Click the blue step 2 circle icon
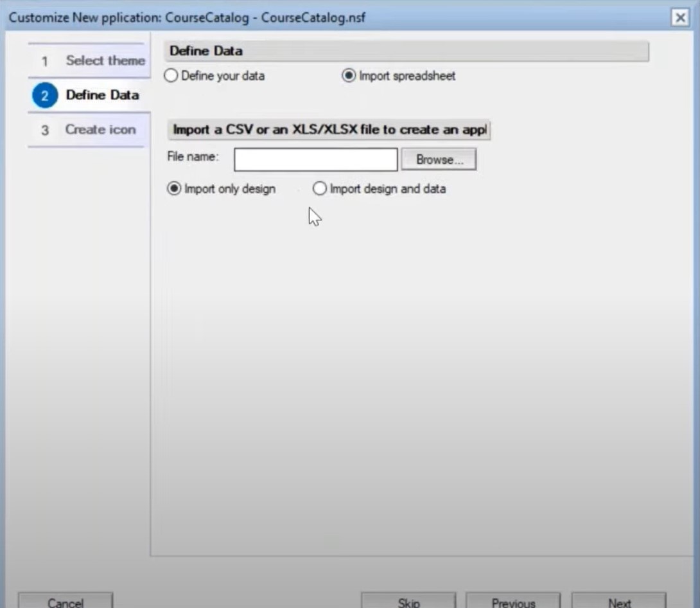The height and width of the screenshot is (608, 700). 44,96
